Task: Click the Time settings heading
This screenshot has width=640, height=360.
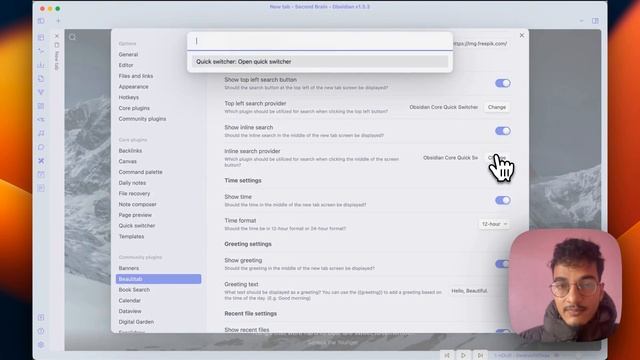Action: point(243,180)
